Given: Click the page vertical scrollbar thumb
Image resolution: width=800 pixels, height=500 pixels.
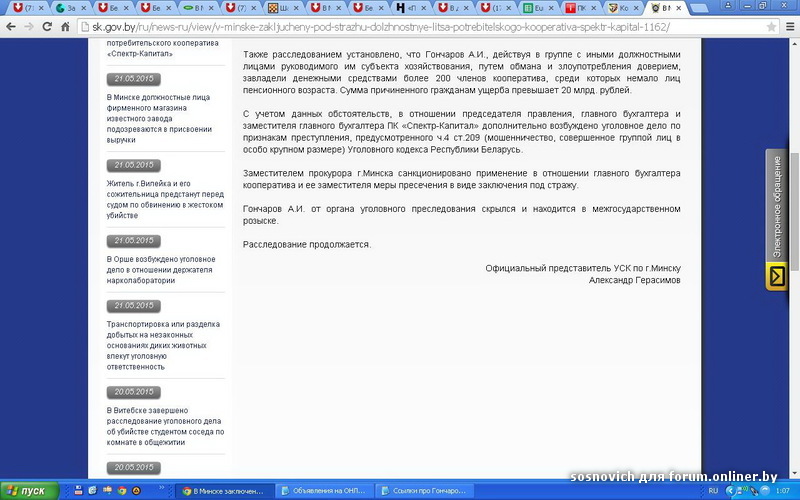Looking at the screenshot, I should tap(794, 211).
